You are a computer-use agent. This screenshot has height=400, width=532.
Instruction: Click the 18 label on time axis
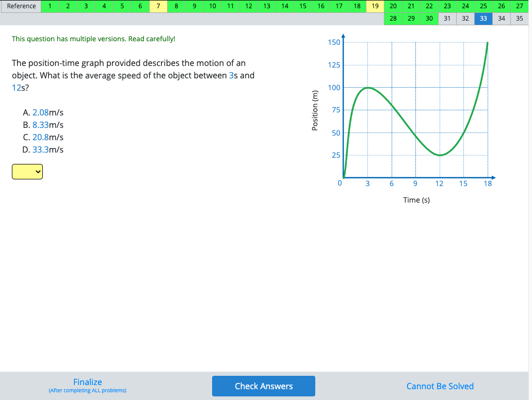pyautogui.click(x=488, y=184)
